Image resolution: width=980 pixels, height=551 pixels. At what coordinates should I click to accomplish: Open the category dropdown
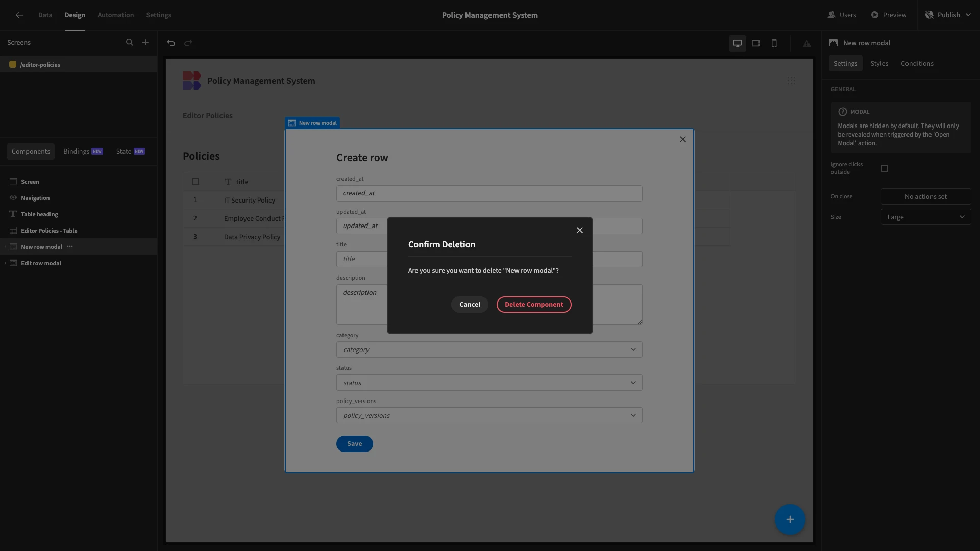tap(489, 350)
